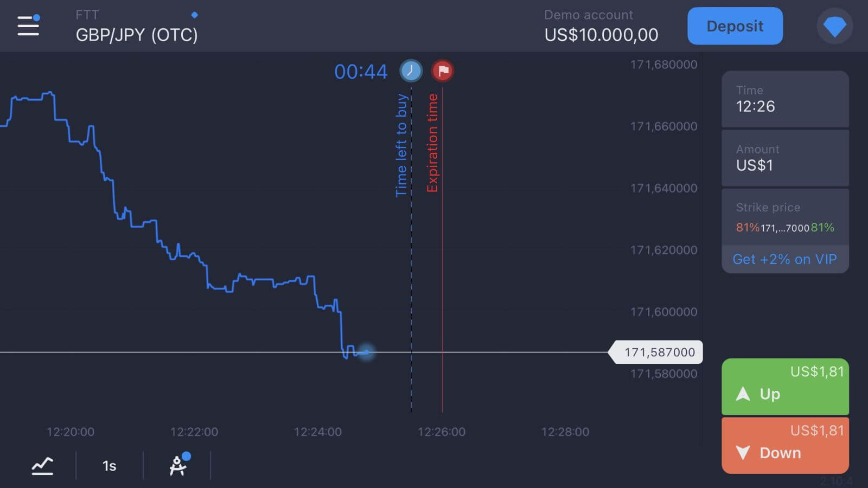The width and height of the screenshot is (868, 488).
Task: Open the Demo account switcher
Action: coord(600,25)
